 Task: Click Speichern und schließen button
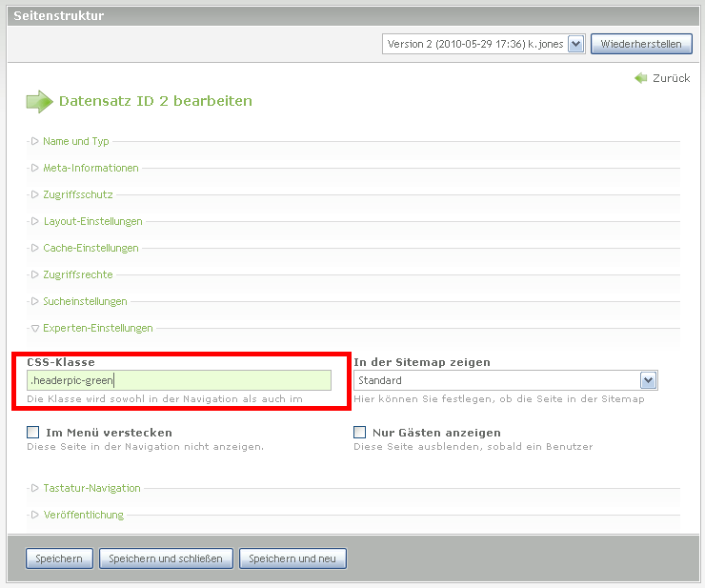(166, 558)
